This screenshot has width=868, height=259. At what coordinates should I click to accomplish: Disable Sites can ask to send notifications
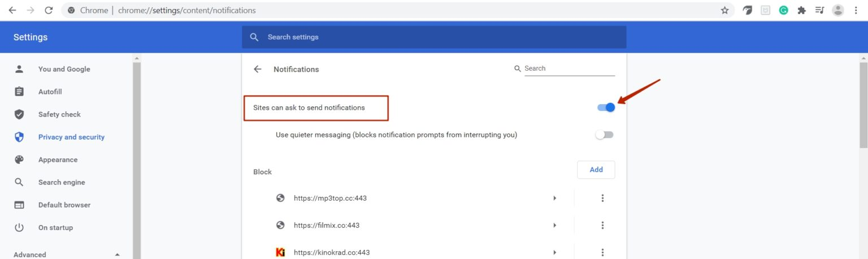pos(606,107)
